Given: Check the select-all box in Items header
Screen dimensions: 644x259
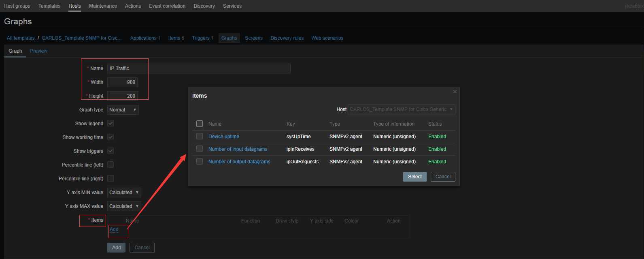Looking at the screenshot, I should pos(200,124).
